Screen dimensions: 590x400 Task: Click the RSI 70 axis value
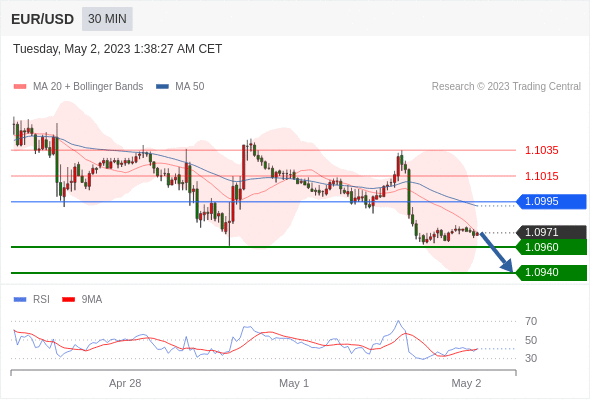pos(531,321)
